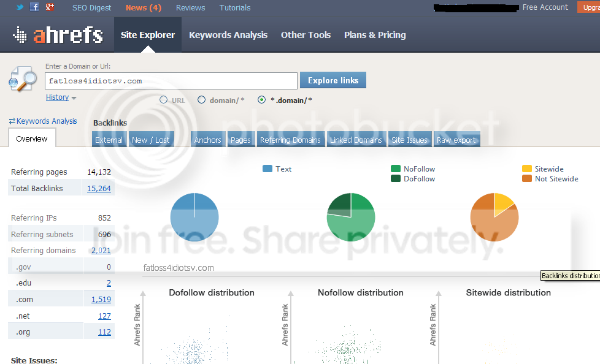The image size is (600, 364).
Task: Open the Tutorials link
Action: coord(235,7)
